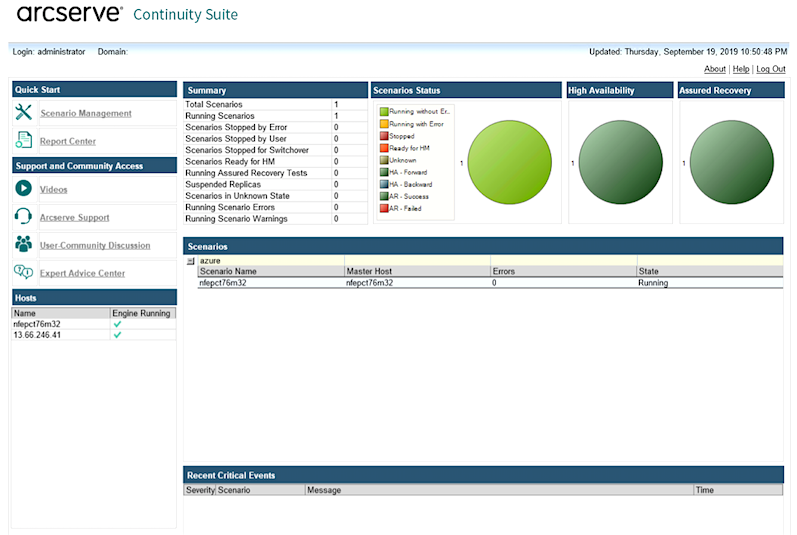Screen dimensions: 797x535
Task: Click the Time column header
Action: pos(739,490)
